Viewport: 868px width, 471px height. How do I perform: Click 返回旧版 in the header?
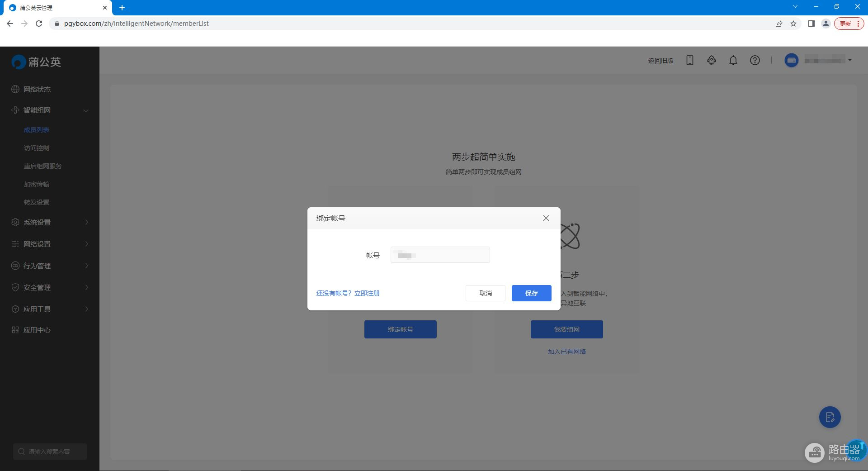click(660, 60)
